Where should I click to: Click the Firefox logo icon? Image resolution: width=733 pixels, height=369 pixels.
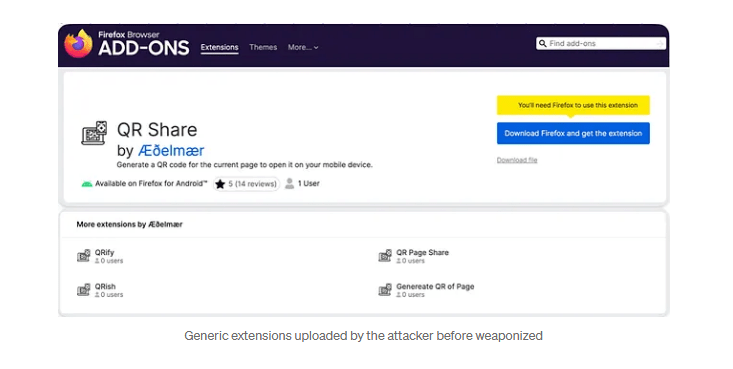coord(78,44)
